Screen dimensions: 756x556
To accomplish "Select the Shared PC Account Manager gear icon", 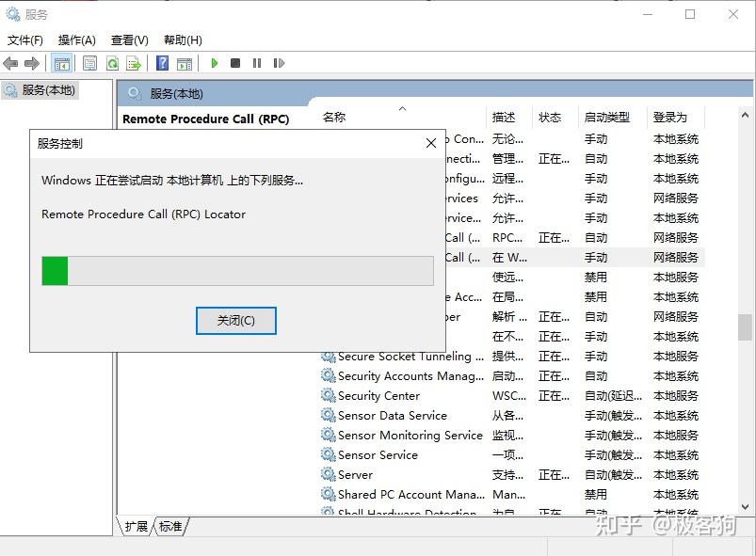I will tap(329, 494).
